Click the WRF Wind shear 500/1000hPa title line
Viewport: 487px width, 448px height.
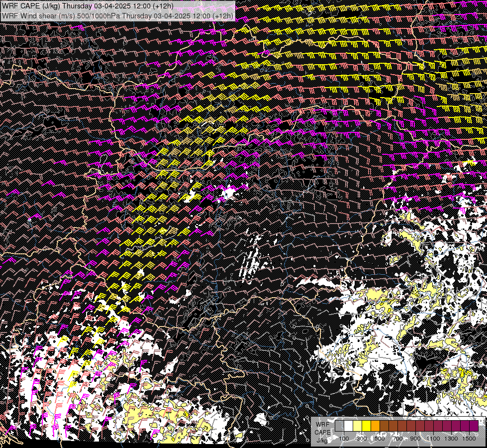117,16
